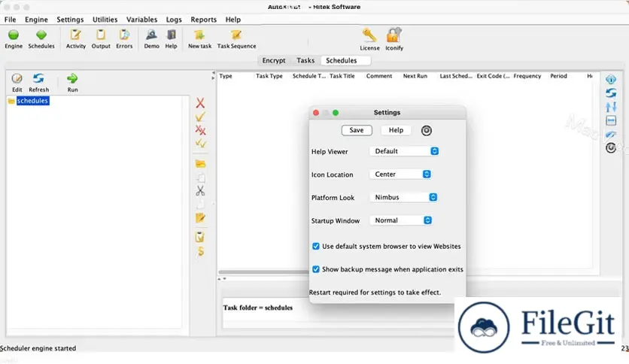The height and width of the screenshot is (364, 629).
Task: Sort by the Task Type column header
Action: point(269,76)
